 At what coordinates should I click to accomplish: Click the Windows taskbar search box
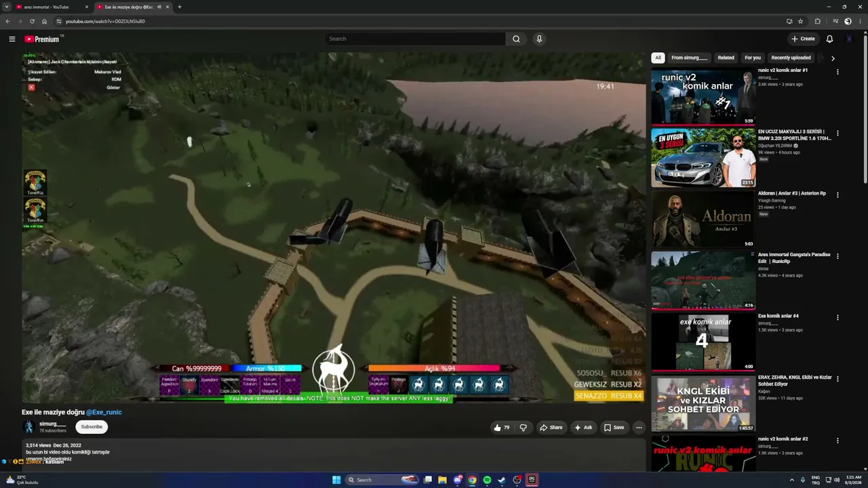coord(382,480)
